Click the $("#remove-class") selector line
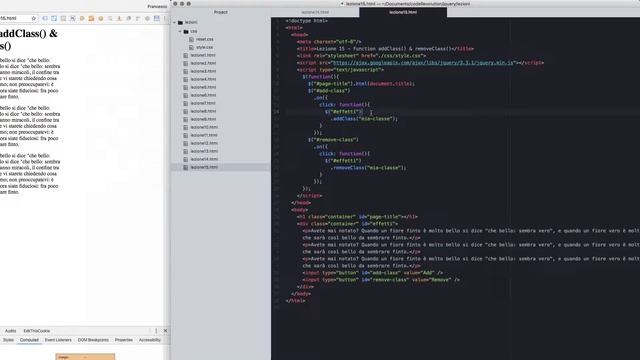Viewport: 640px width, 360px height. (x=333, y=140)
